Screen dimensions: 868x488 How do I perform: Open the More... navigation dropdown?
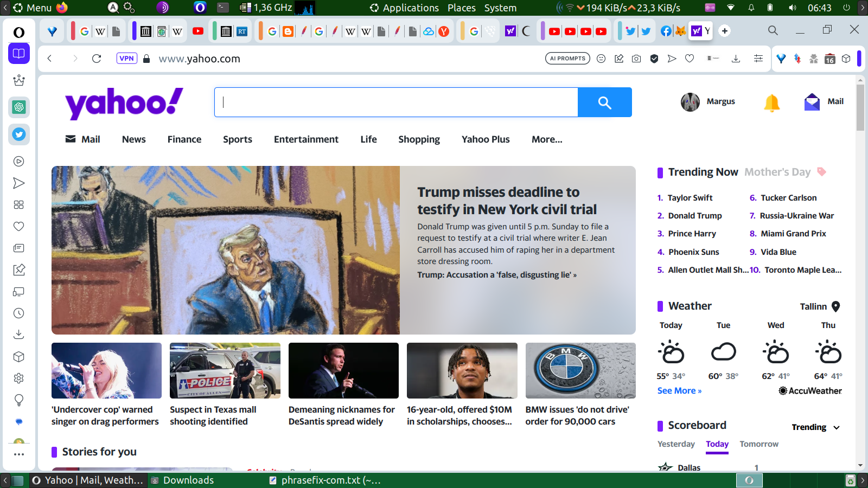pos(547,139)
